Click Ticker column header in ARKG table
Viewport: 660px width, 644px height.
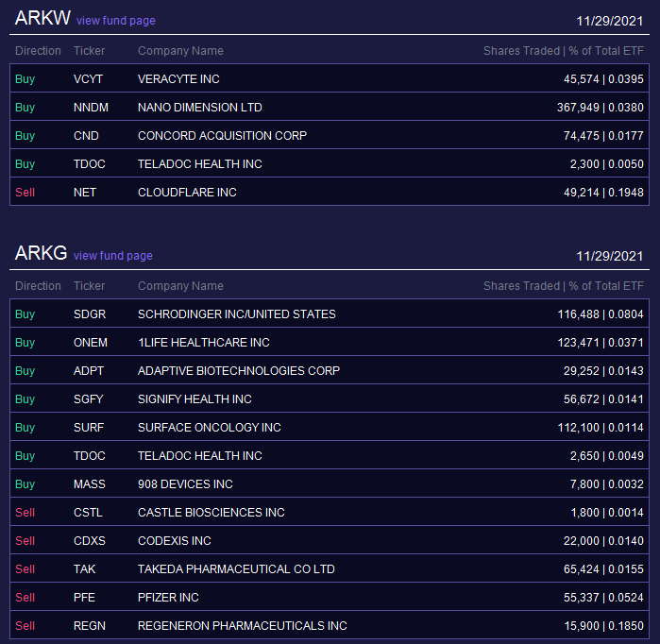pyautogui.click(x=89, y=286)
